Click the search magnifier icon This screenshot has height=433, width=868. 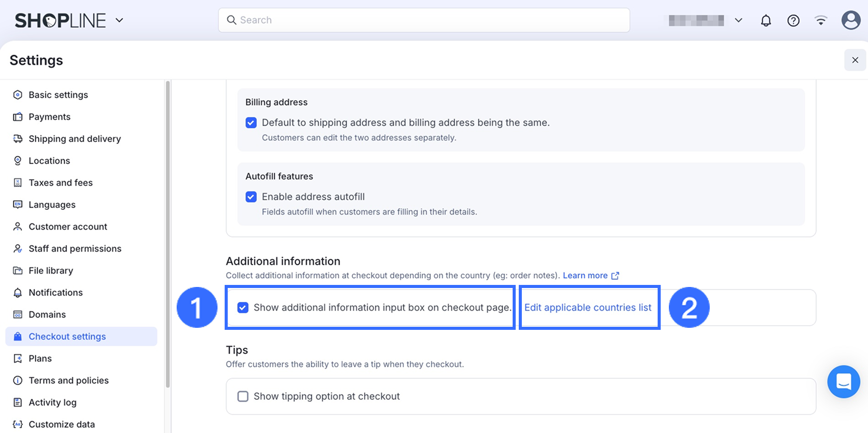[231, 20]
